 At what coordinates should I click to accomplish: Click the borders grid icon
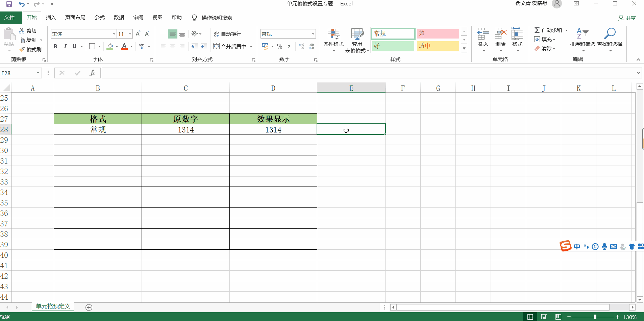(92, 46)
